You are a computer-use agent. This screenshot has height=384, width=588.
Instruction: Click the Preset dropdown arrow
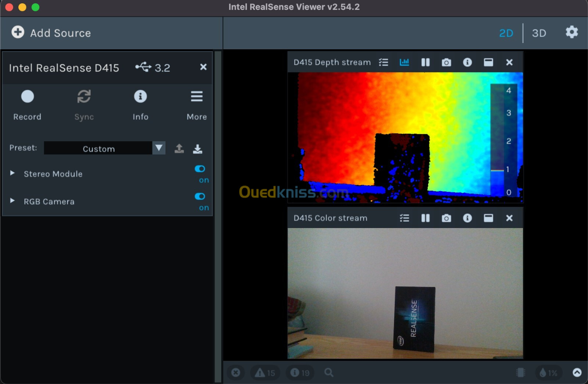coord(159,148)
